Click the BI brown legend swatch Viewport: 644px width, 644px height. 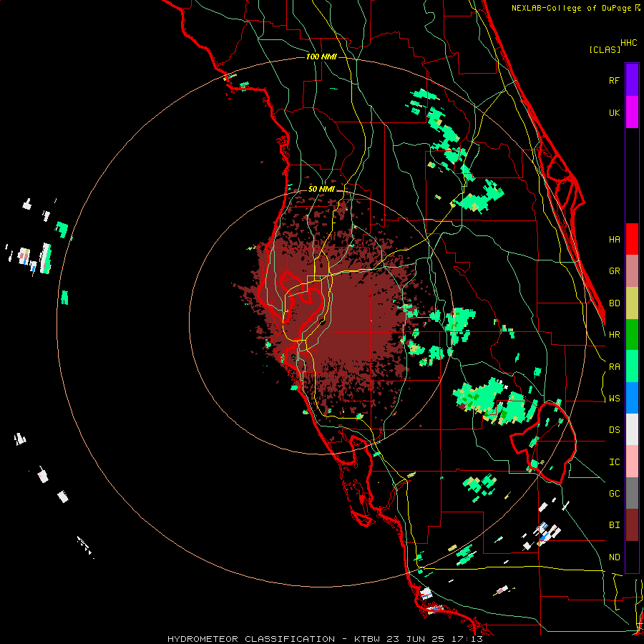632,525
